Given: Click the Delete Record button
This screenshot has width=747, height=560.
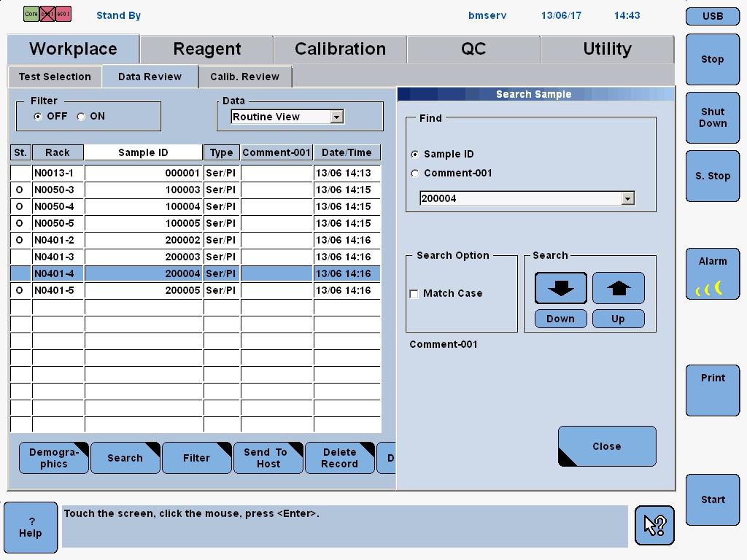Looking at the screenshot, I should [340, 458].
